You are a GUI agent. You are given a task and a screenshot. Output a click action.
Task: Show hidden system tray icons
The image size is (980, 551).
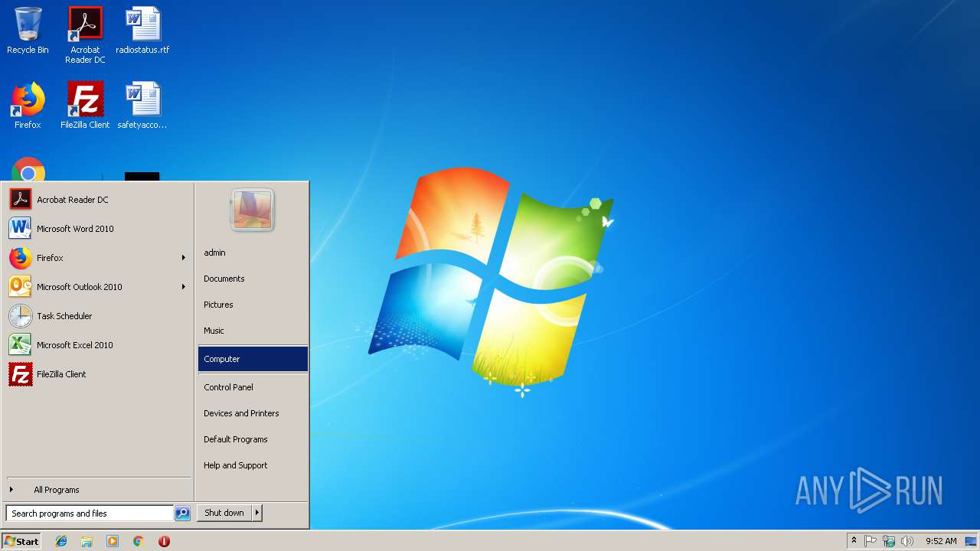854,541
